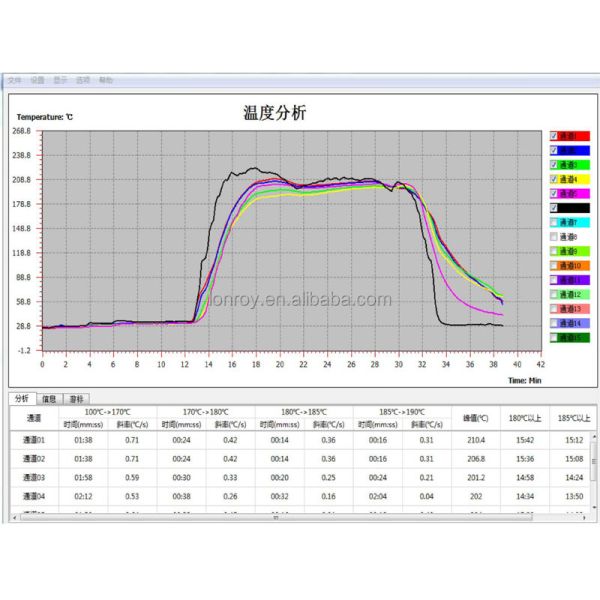Click the 14:34 cell in 通道04 row

pyautogui.click(x=525, y=496)
